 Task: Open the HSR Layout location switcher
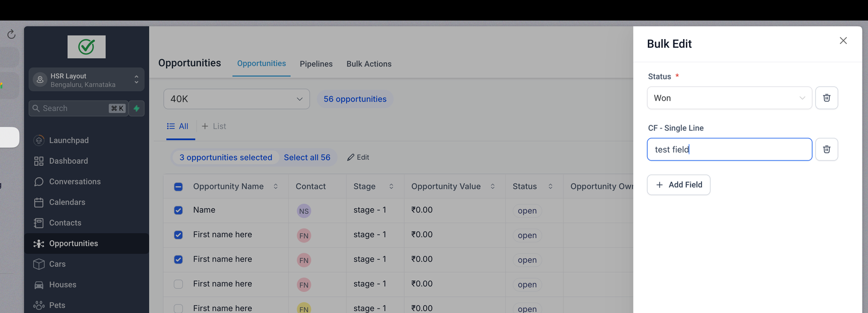click(x=87, y=80)
